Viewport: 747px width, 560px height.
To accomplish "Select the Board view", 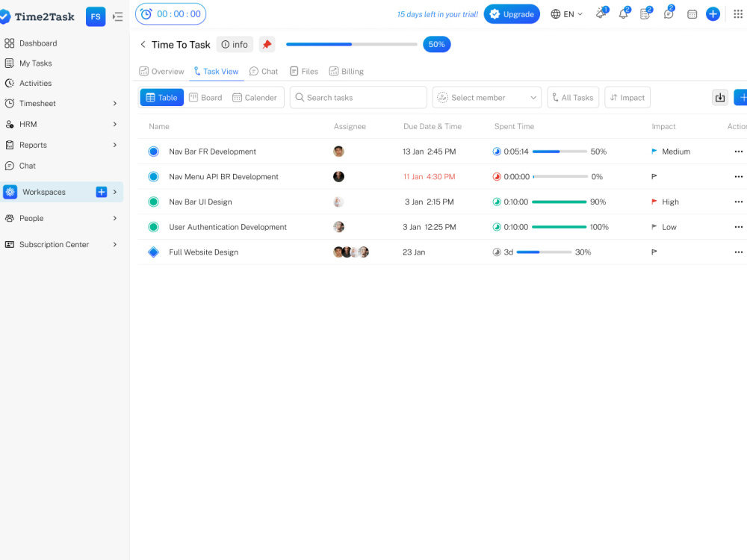I will [206, 98].
